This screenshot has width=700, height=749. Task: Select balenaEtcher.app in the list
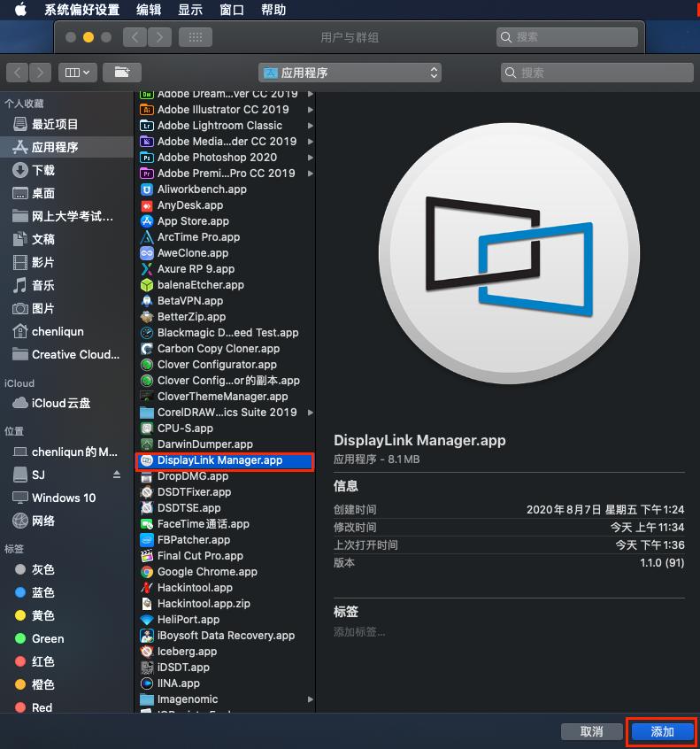226,285
